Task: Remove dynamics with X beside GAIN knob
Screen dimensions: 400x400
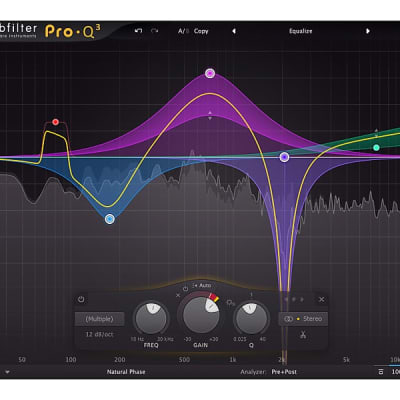Action: [178, 295]
